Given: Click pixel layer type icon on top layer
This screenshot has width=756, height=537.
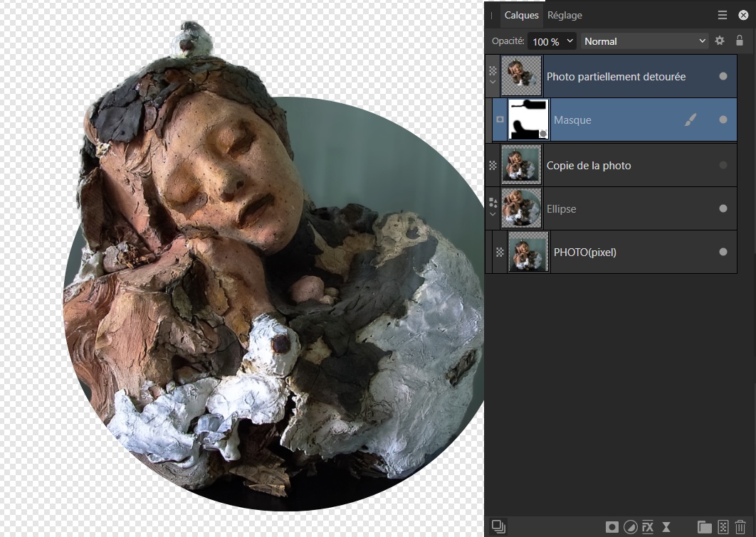Looking at the screenshot, I should 493,71.
